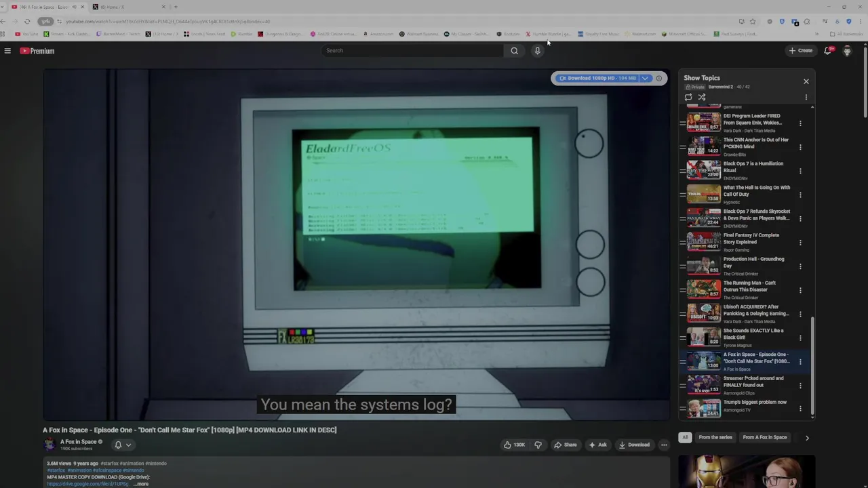Screen dimensions: 868x488
Task: Grab drag handle of Black Ops 7 Refunds row
Action: click(x=682, y=218)
